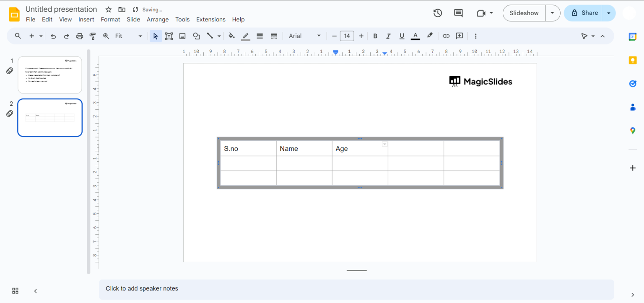Start the Slideshow
Image resolution: width=644 pixels, height=303 pixels.
pos(524,13)
